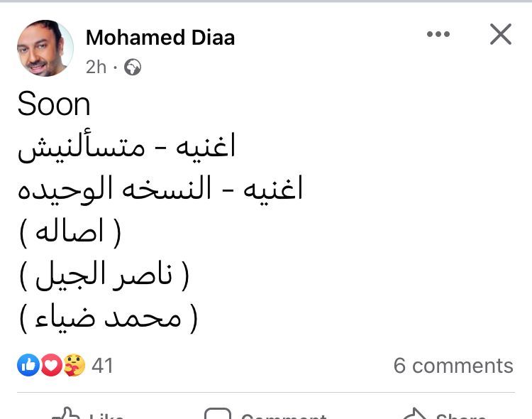Click the red heart reaction icon
532x419 pixels.
51,365
